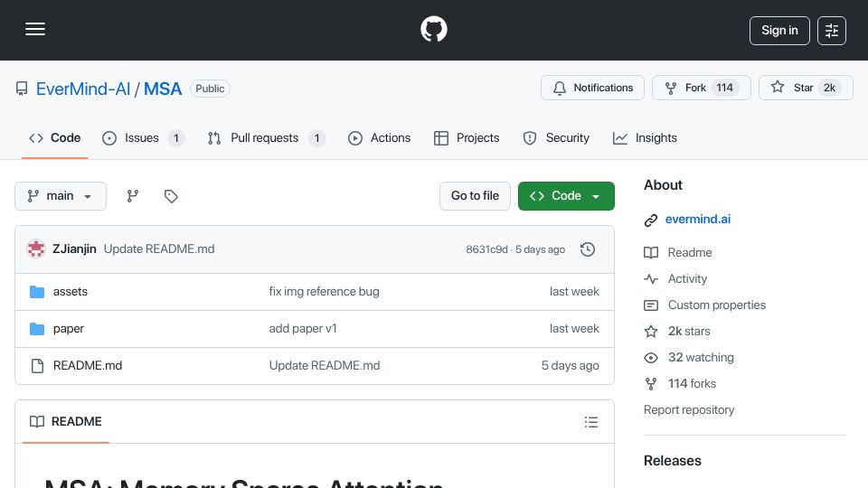Fork the repository

click(702, 88)
